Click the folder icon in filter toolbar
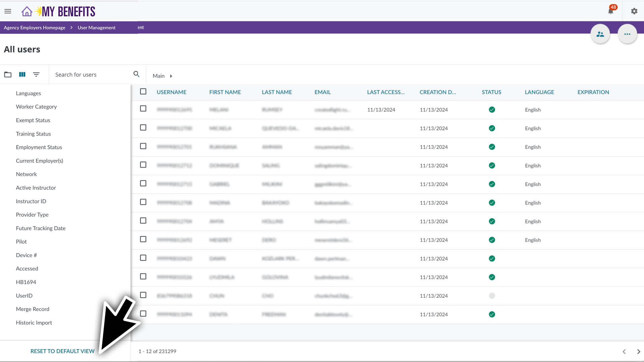This screenshot has width=644, height=362. coord(8,74)
